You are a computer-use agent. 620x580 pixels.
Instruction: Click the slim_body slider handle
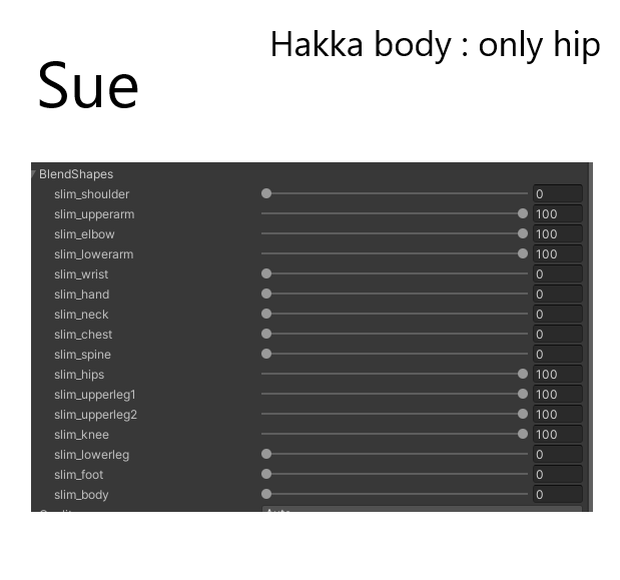pos(267,494)
